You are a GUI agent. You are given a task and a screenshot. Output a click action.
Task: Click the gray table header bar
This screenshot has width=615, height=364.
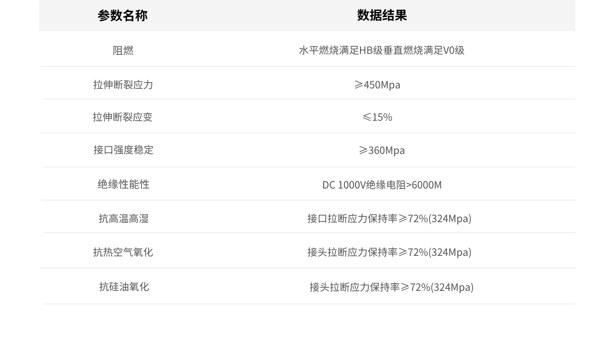(251, 15)
